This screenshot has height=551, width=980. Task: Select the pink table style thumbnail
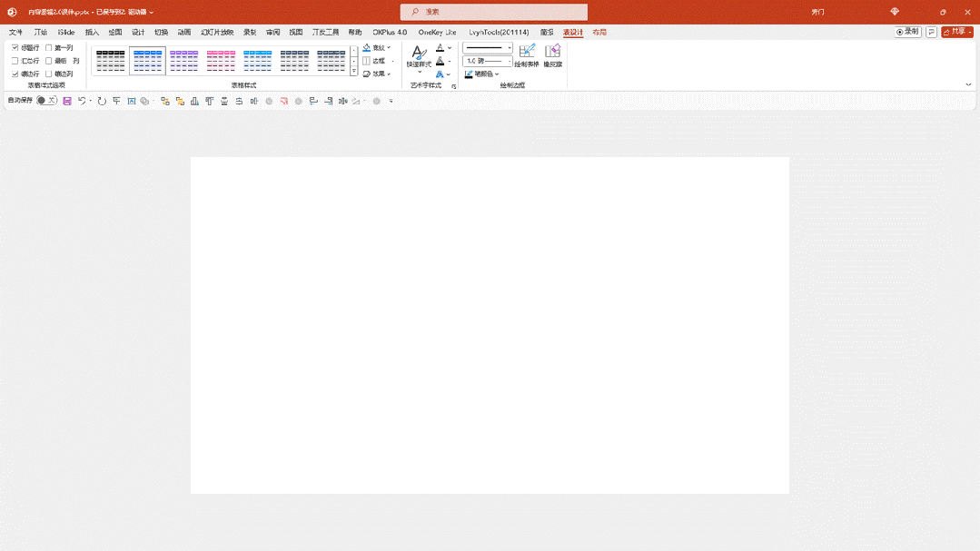point(221,61)
